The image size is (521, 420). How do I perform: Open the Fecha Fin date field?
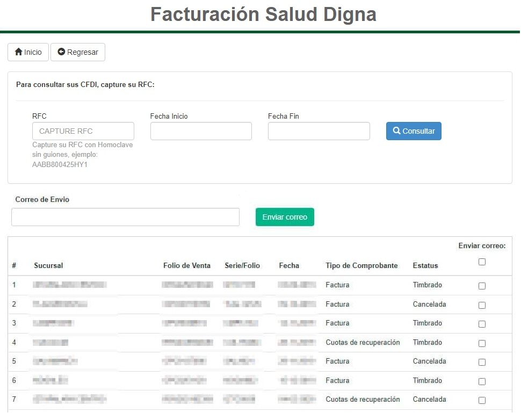[x=319, y=131]
